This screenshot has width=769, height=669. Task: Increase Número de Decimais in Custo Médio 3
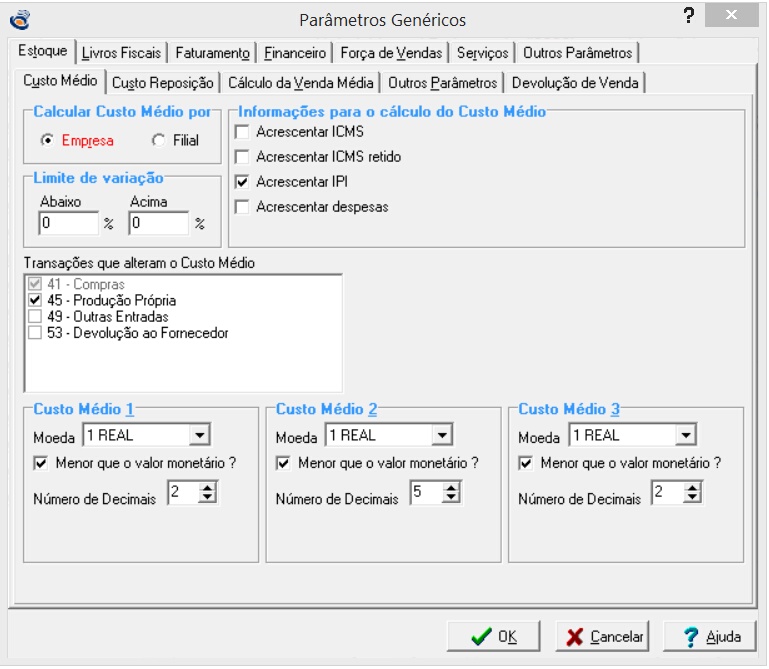[x=692, y=488]
